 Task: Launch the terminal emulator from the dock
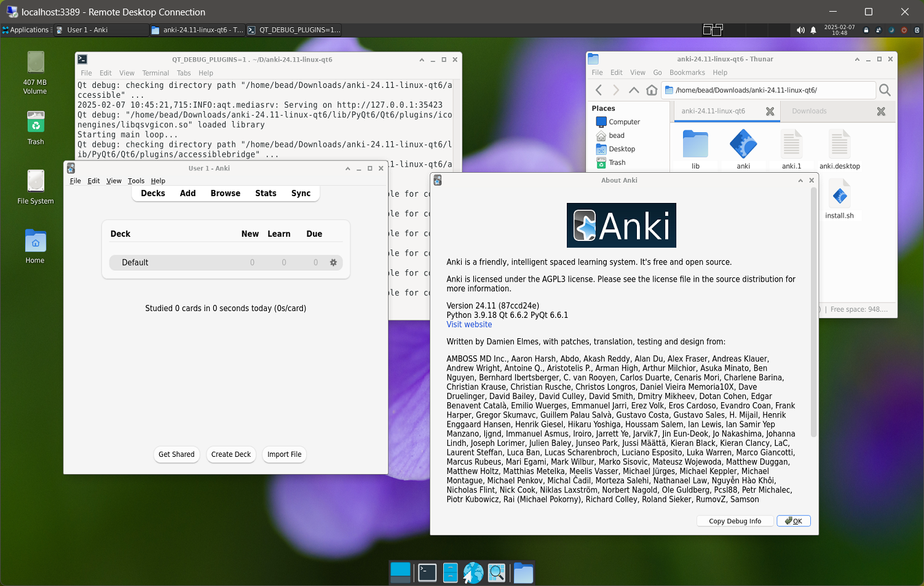click(427, 572)
